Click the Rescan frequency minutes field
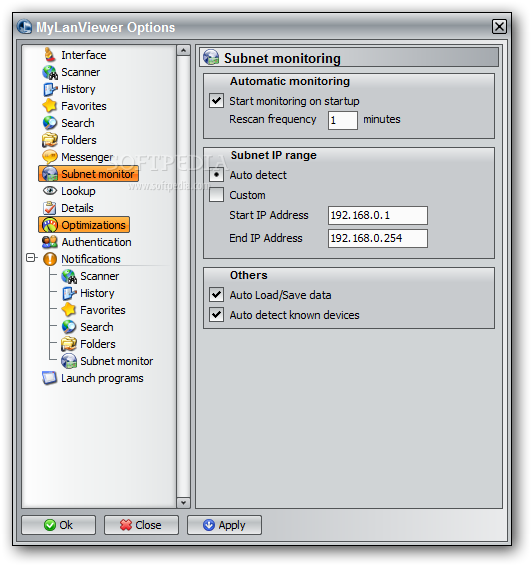Screen dimensions: 532x566 point(343,120)
